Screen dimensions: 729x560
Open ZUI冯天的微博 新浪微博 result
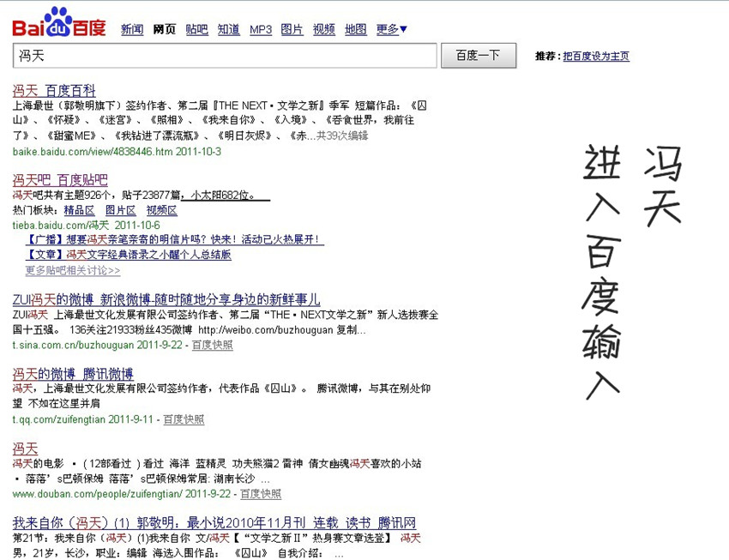(x=166, y=299)
